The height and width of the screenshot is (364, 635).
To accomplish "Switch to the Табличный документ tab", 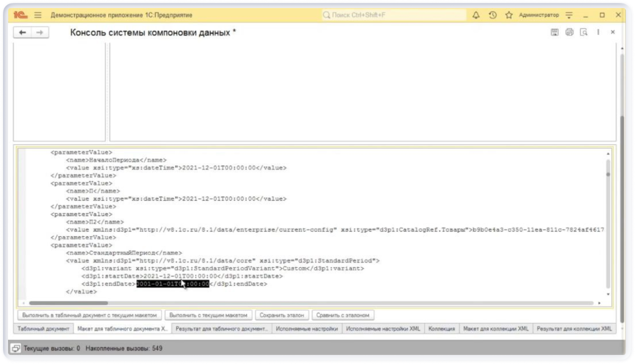I will click(x=43, y=329).
